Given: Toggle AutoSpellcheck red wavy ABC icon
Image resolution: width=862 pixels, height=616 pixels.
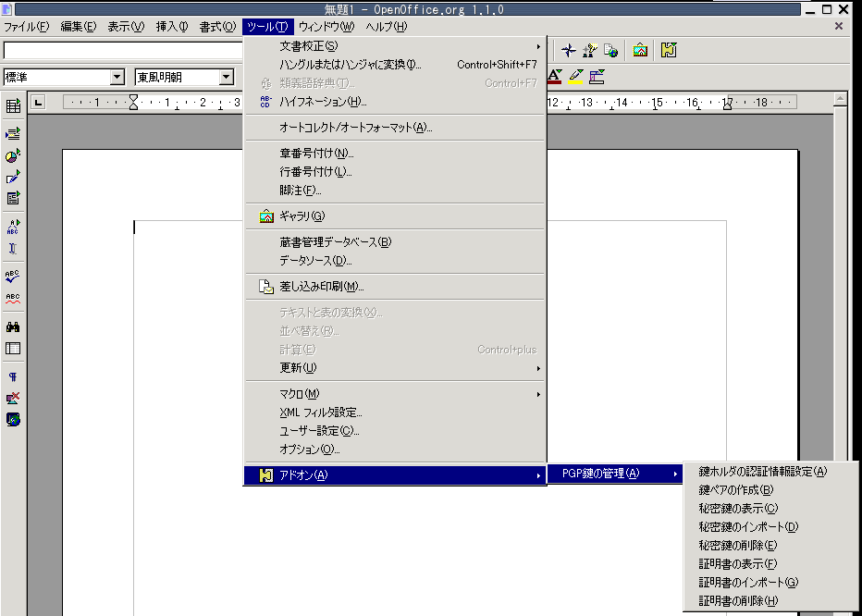Looking at the screenshot, I should tap(13, 299).
